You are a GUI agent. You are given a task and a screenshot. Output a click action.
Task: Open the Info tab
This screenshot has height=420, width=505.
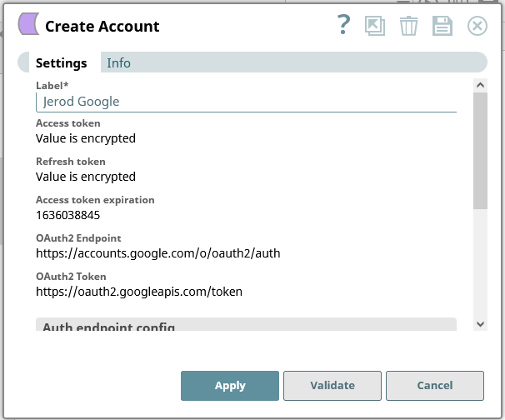tap(118, 63)
